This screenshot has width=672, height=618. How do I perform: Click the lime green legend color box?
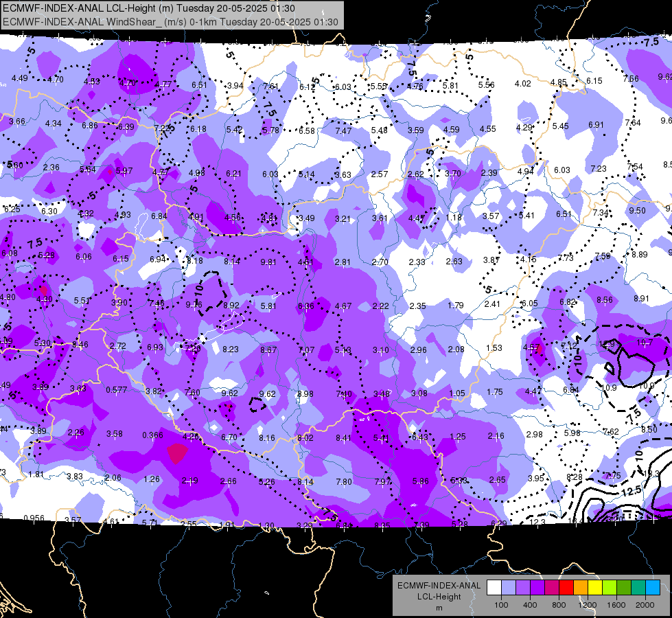click(x=610, y=587)
